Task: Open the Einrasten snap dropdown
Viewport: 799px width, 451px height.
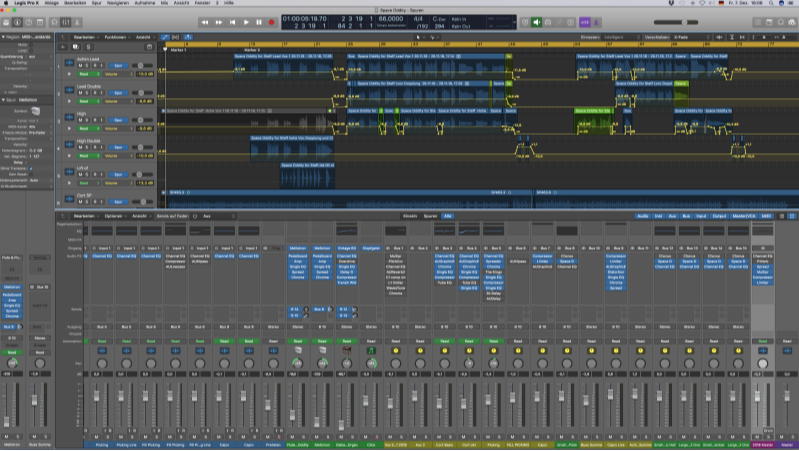Action: point(621,37)
